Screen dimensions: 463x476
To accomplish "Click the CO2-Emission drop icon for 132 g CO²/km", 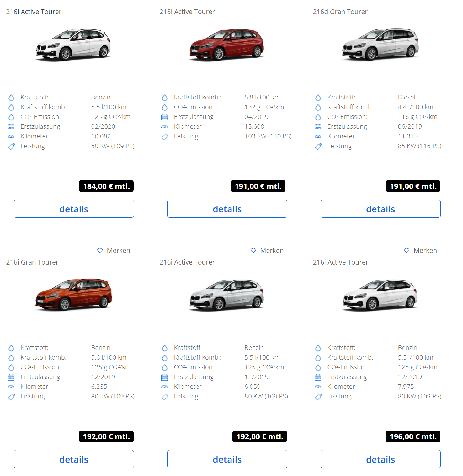I will [165, 107].
